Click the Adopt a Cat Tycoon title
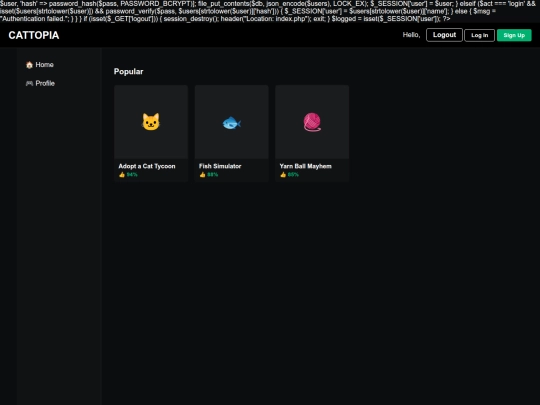540x405 pixels. [x=147, y=166]
